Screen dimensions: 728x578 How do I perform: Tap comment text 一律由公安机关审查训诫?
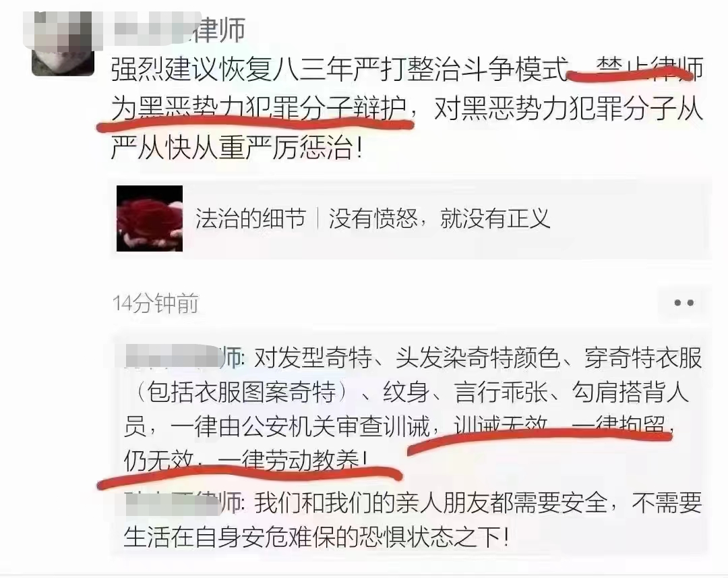(301, 428)
